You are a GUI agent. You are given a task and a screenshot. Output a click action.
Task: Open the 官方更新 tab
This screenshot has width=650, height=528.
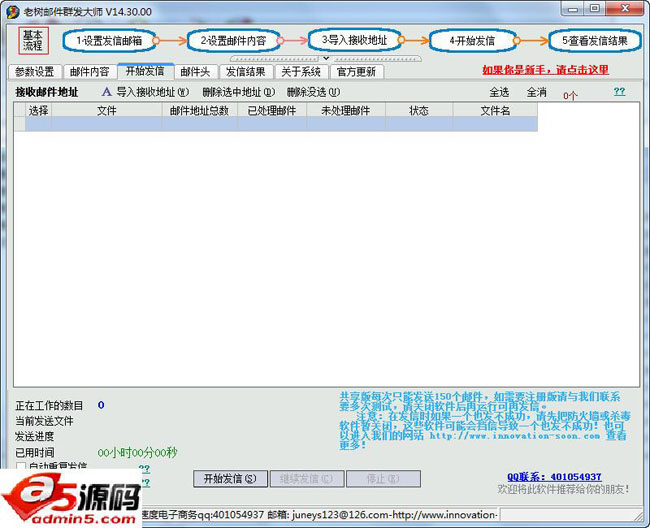coord(357,72)
